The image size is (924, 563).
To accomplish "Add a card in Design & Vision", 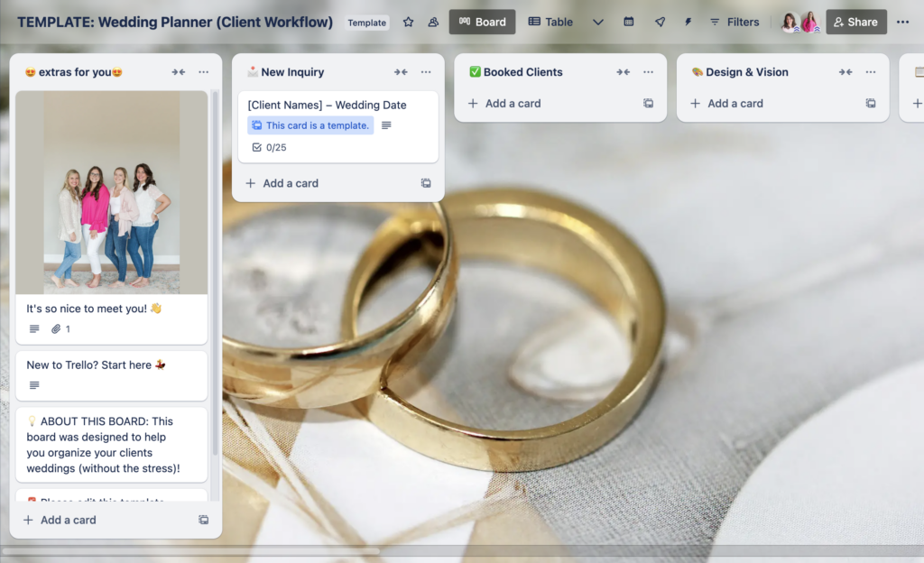I will (726, 103).
